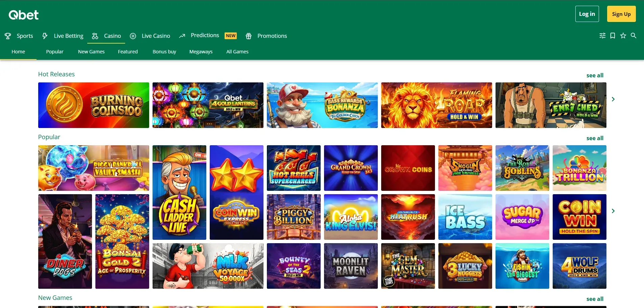Expand Hot Releases with right chevron

tap(613, 99)
